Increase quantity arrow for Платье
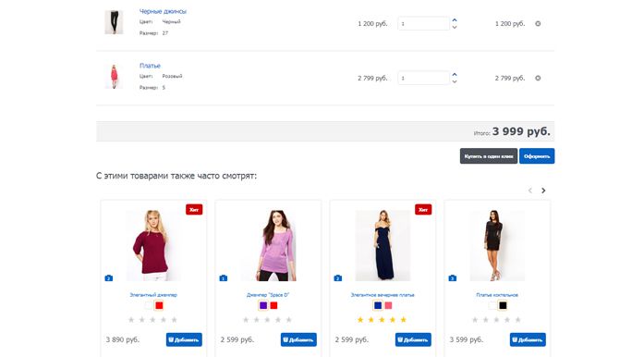This screenshot has width=644, height=357. click(455, 74)
